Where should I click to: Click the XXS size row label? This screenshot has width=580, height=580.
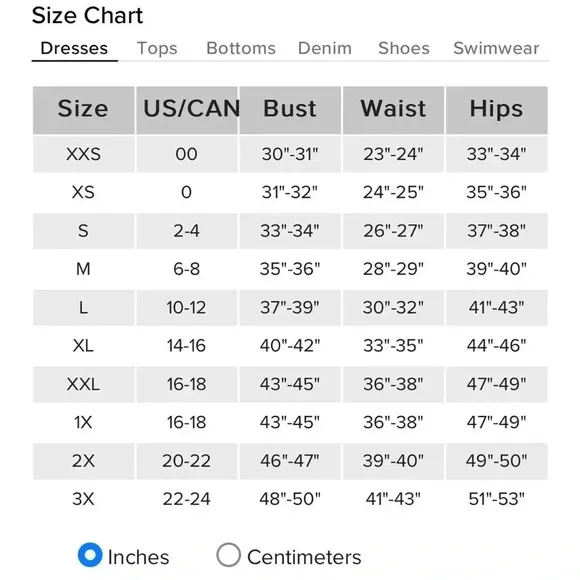click(x=83, y=154)
